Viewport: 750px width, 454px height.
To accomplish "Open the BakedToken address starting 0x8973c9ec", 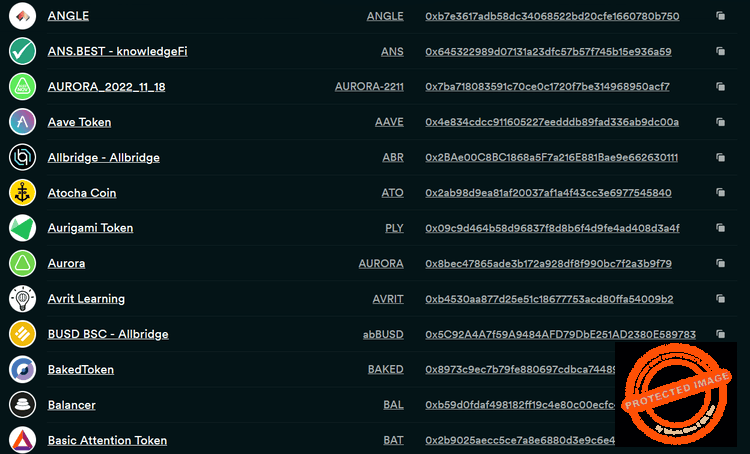I will (520, 369).
